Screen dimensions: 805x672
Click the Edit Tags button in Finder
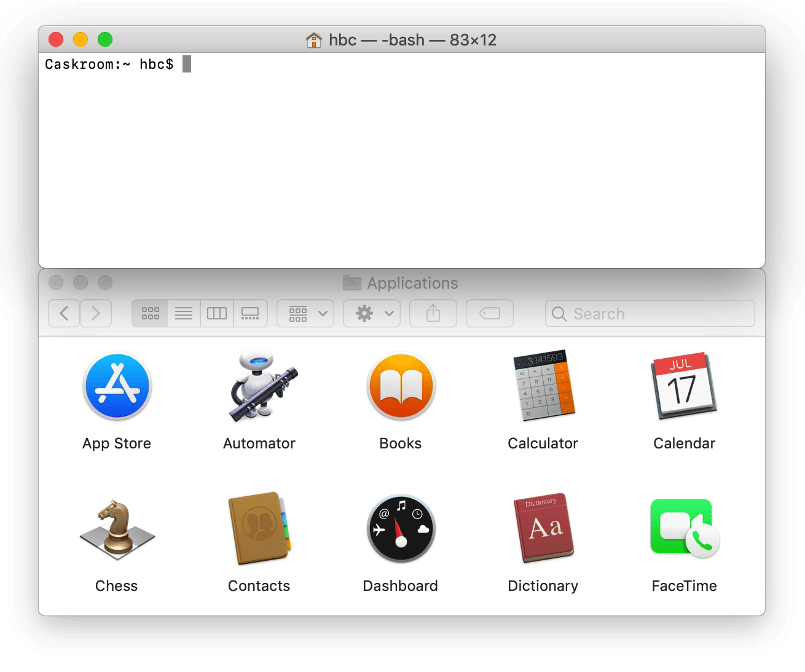point(490,313)
